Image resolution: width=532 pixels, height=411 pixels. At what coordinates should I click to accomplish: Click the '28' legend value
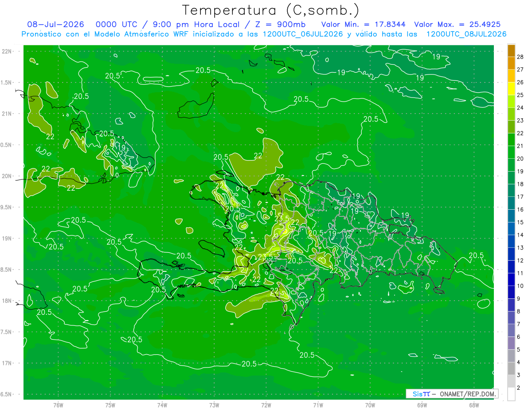click(x=520, y=57)
